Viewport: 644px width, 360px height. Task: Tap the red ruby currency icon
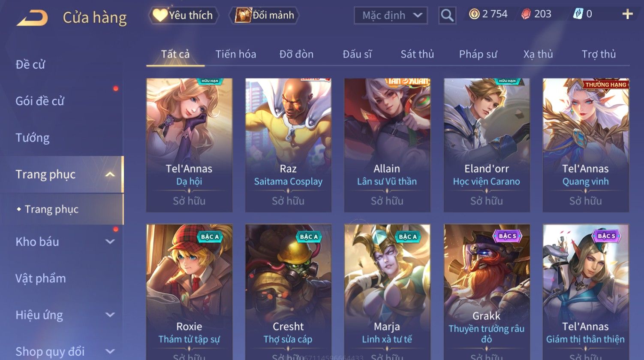pos(526,15)
